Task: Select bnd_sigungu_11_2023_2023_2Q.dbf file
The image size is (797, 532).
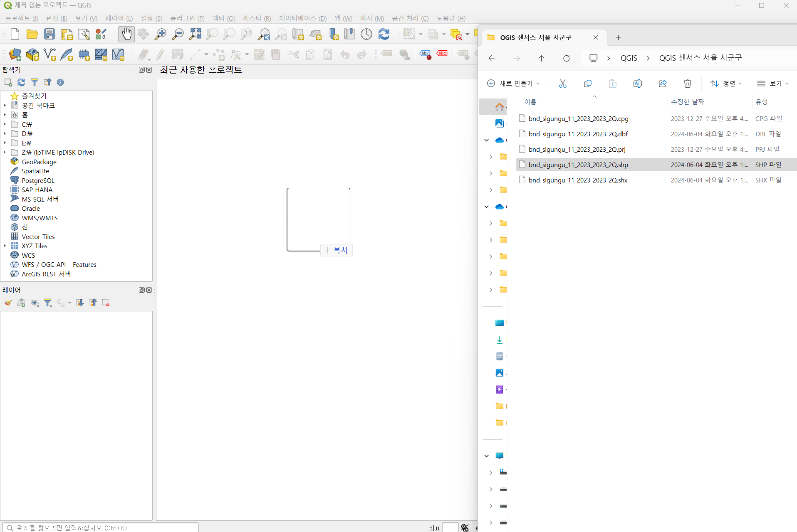Action: (x=656, y=134)
